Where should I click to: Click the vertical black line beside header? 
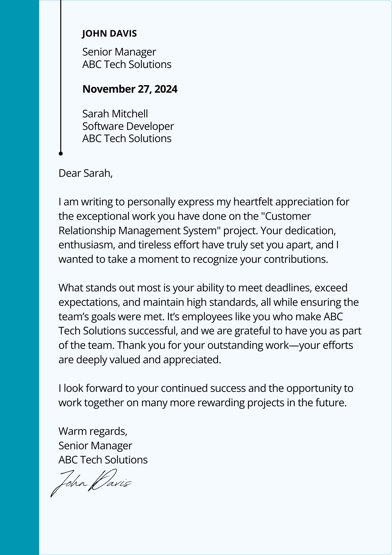click(x=61, y=76)
